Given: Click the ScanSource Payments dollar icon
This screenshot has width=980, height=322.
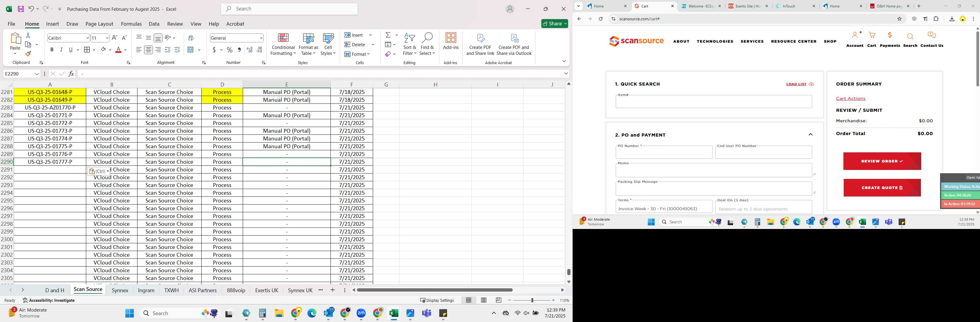Looking at the screenshot, I should tap(890, 35).
